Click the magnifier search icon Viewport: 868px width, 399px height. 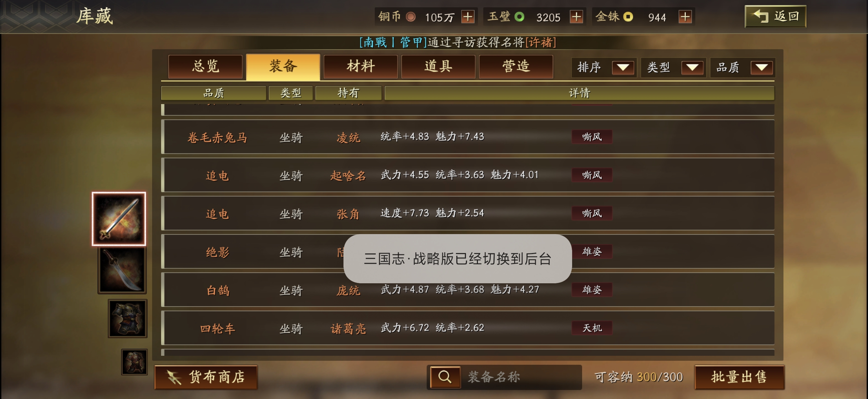click(445, 377)
